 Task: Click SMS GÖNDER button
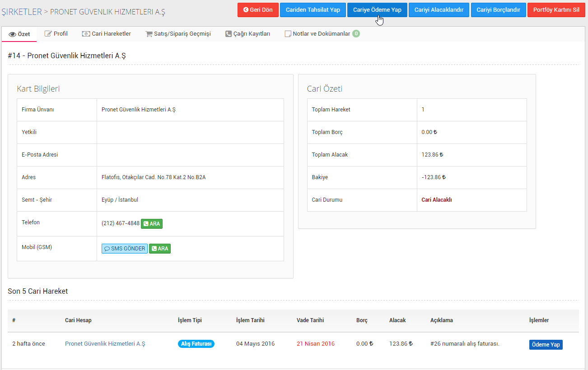tap(125, 249)
